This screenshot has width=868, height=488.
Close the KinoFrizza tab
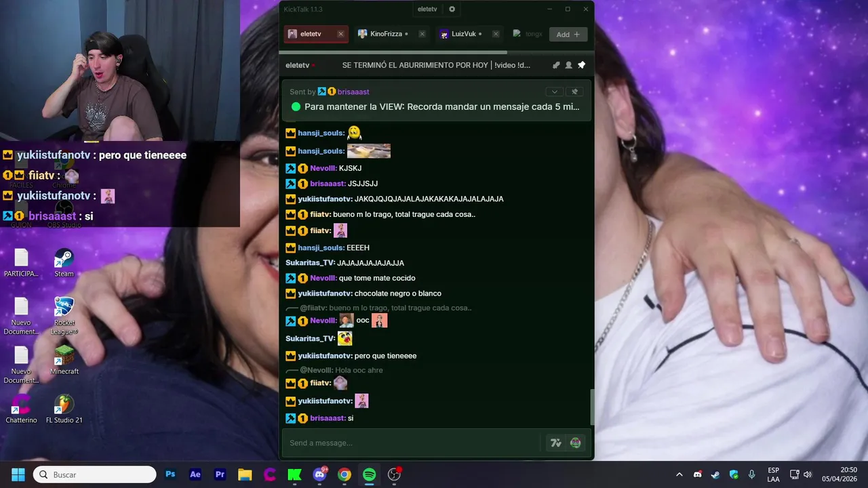point(422,34)
